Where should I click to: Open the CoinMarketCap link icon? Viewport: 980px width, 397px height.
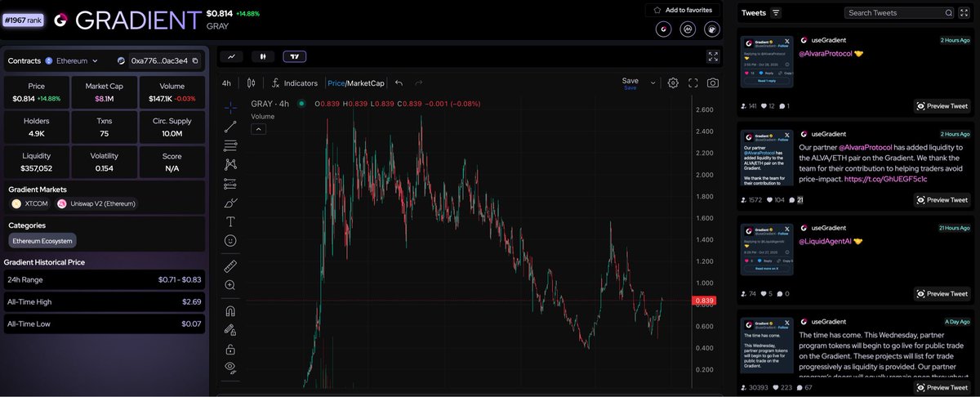[688, 29]
